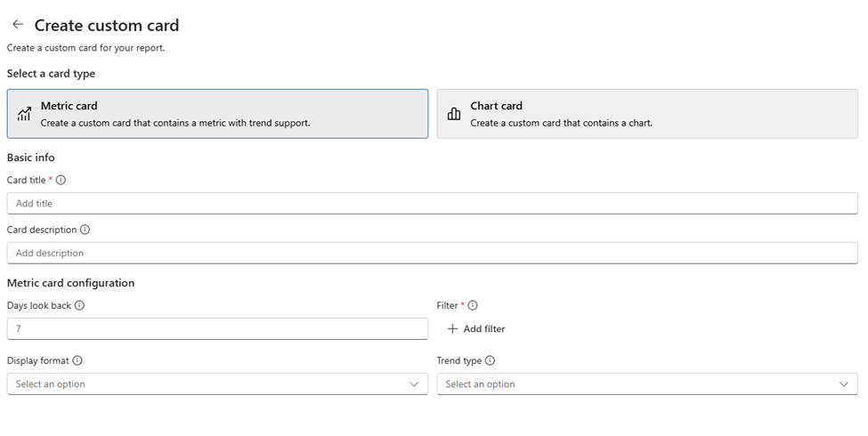Focus the Card description input field
Image resolution: width=868 pixels, height=436 pixels.
click(432, 254)
